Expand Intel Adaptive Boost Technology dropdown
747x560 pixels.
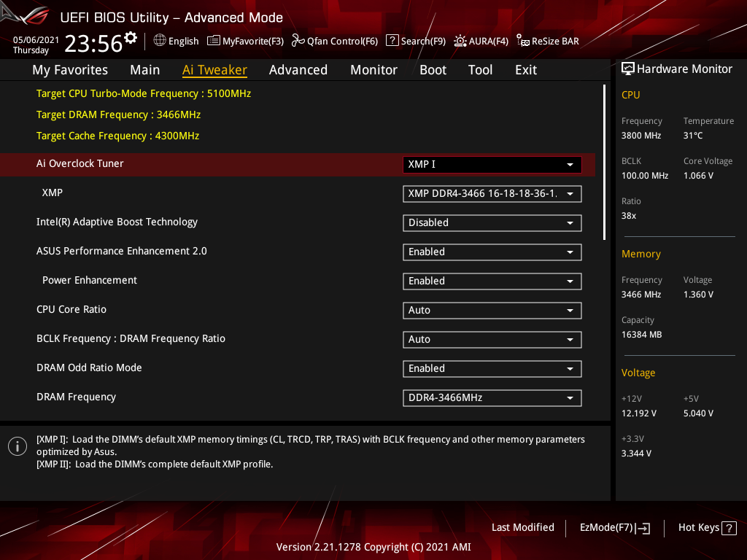pos(492,223)
